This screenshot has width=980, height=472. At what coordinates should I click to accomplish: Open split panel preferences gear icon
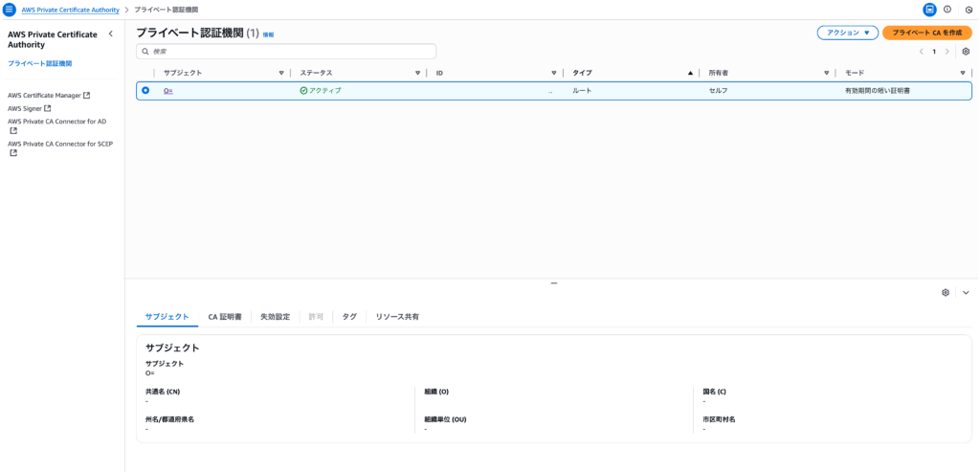[946, 293]
